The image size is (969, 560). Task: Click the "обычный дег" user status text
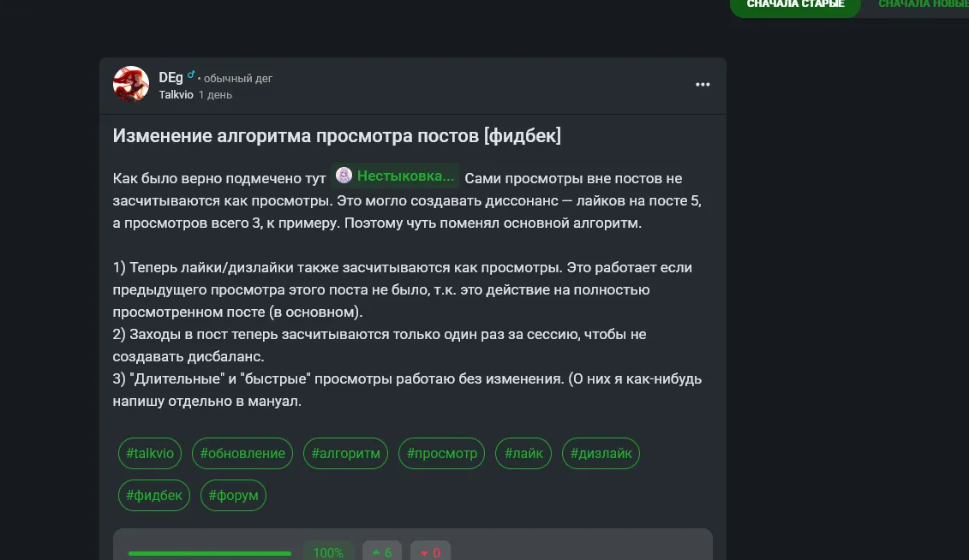tap(238, 79)
